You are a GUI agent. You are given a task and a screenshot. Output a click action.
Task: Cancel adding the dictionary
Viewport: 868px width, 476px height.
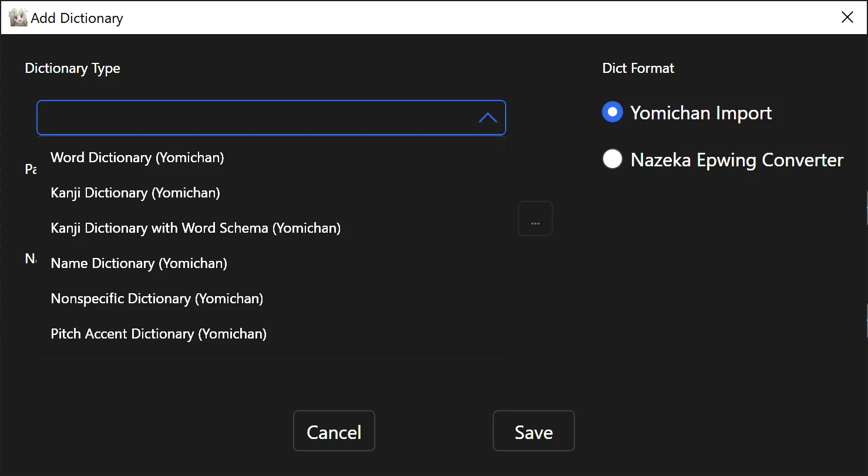pos(334,431)
